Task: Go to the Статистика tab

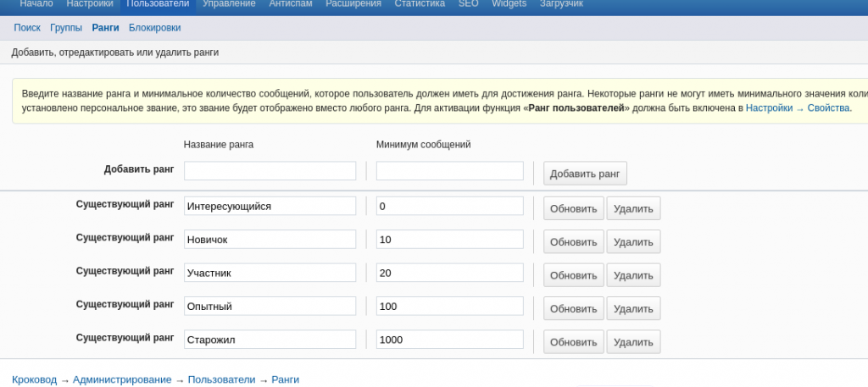Action: coord(420,4)
